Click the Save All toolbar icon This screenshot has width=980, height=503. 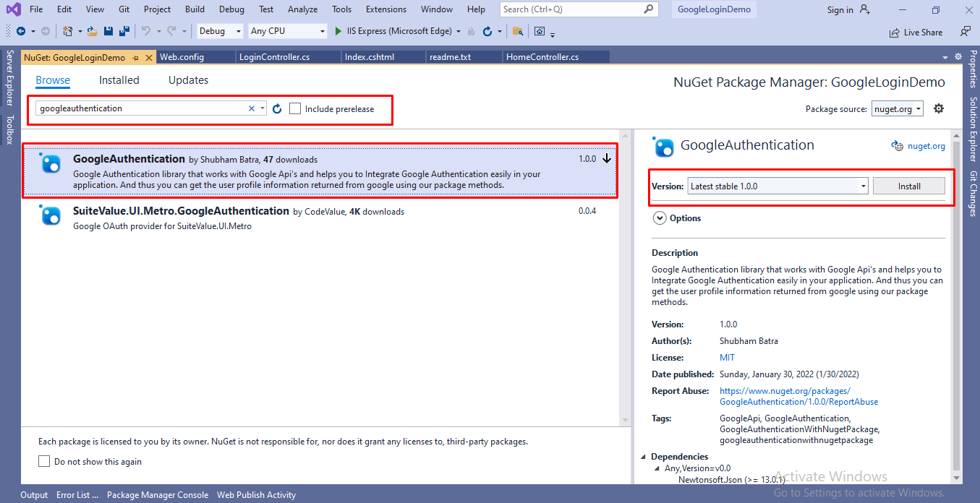[x=124, y=31]
